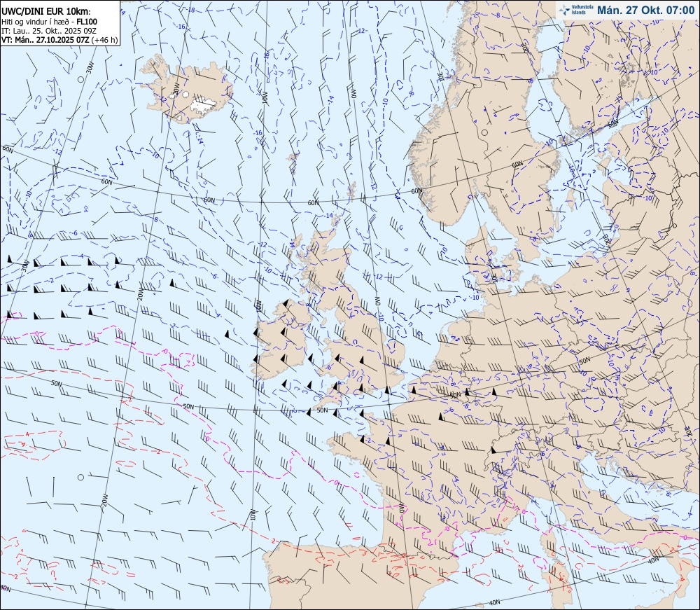Click the 'Mán. 27 Okt. 07:00' timestamp
This screenshot has width=700, height=610.
[x=645, y=11]
